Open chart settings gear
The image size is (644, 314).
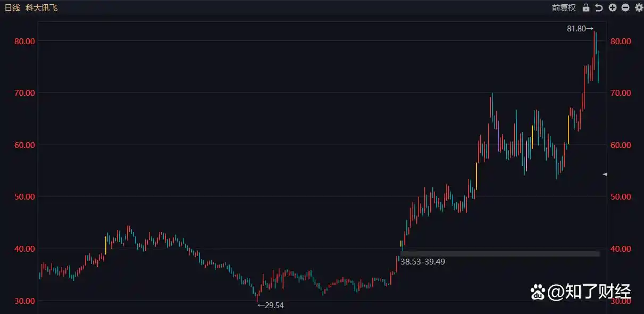638,7
